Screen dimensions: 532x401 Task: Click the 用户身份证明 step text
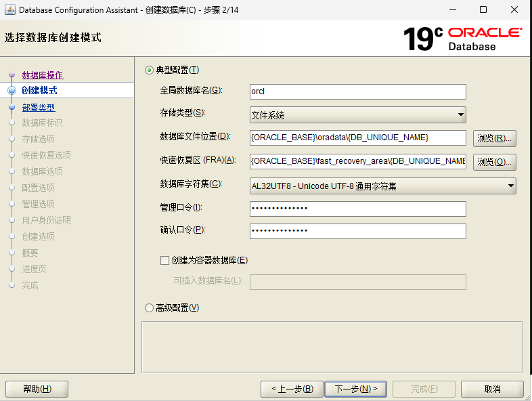coord(47,220)
